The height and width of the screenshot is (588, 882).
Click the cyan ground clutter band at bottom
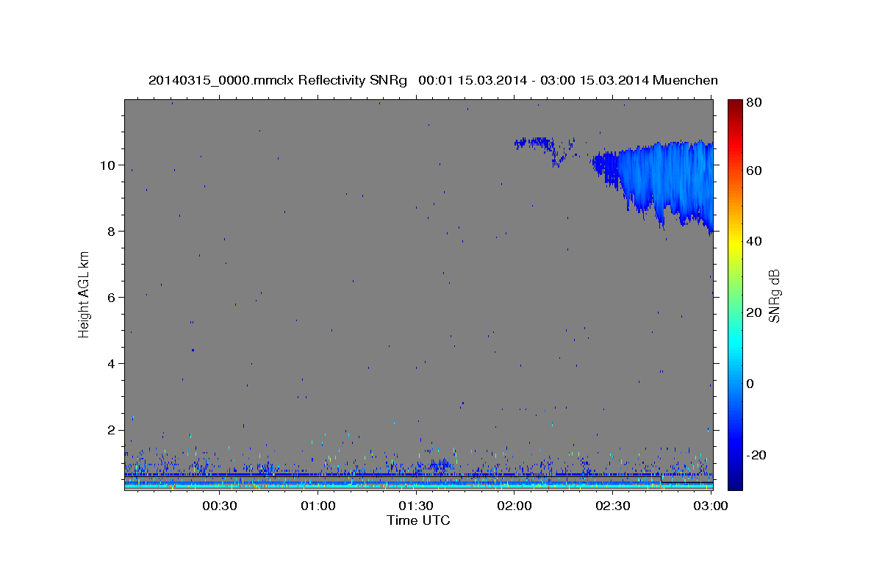click(418, 485)
